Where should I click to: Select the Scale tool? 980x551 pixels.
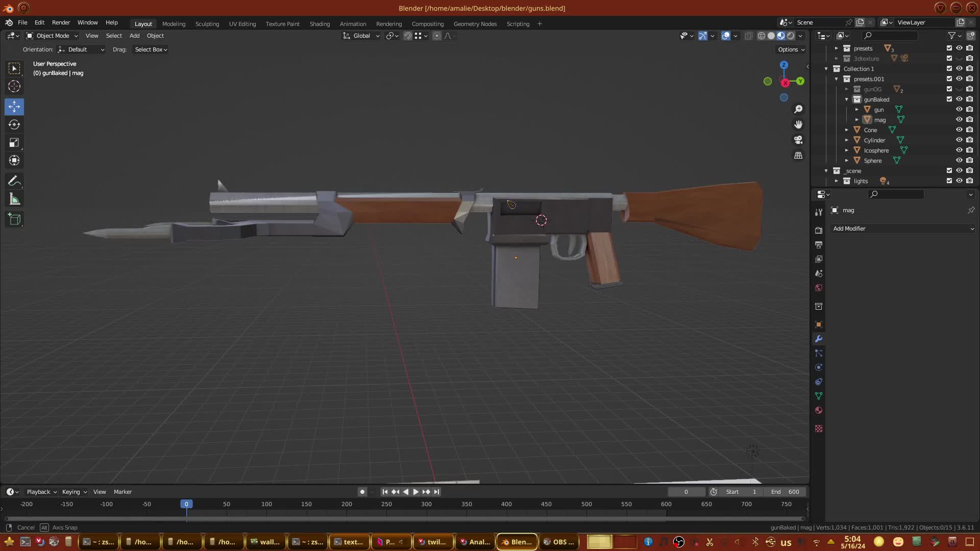click(14, 143)
